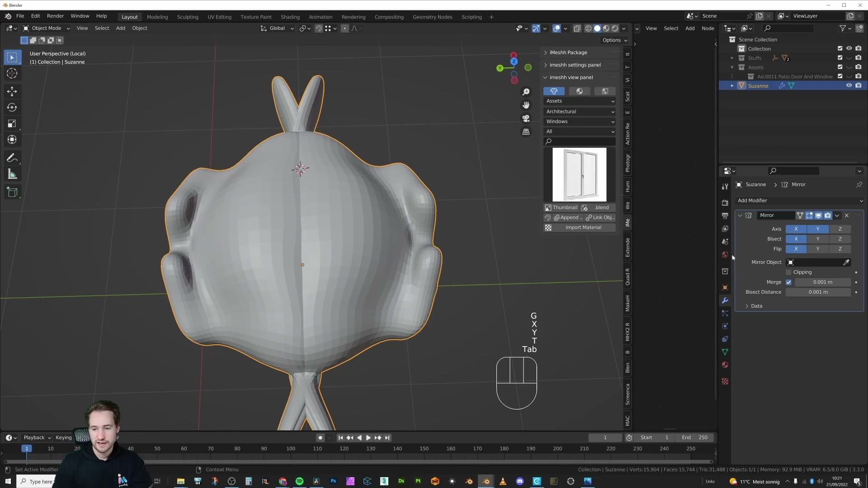Toggle Mirror modifier realtime display
Image resolution: width=868 pixels, height=488 pixels.
pyautogui.click(x=818, y=216)
